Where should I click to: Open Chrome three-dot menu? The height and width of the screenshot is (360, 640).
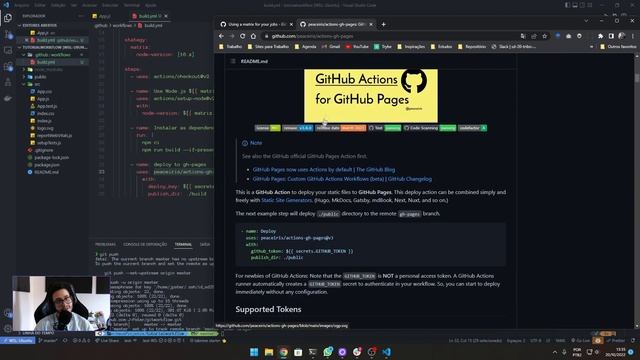(x=633, y=36)
